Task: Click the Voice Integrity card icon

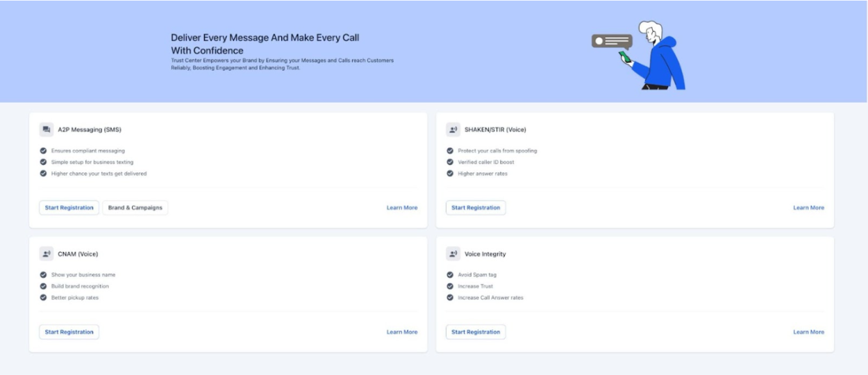Action: click(453, 254)
